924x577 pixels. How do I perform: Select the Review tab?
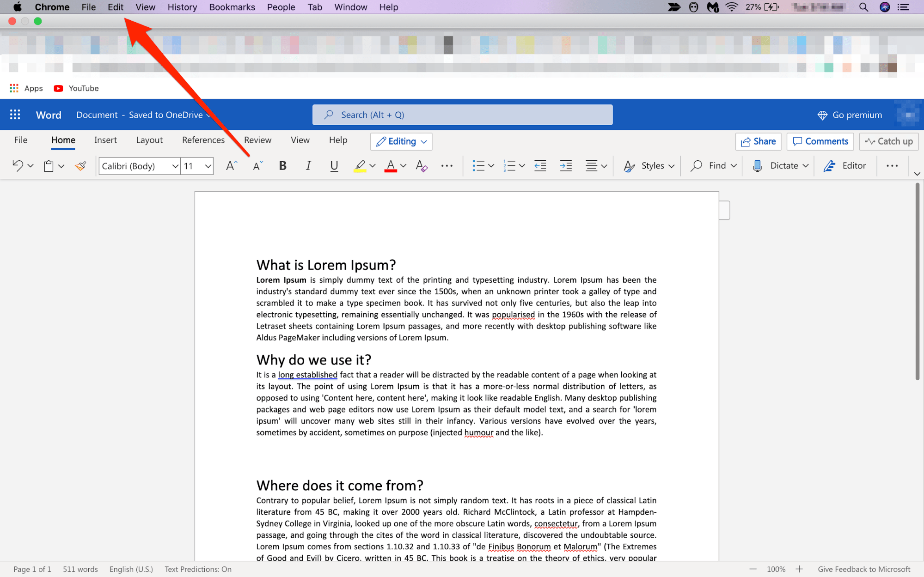258,140
